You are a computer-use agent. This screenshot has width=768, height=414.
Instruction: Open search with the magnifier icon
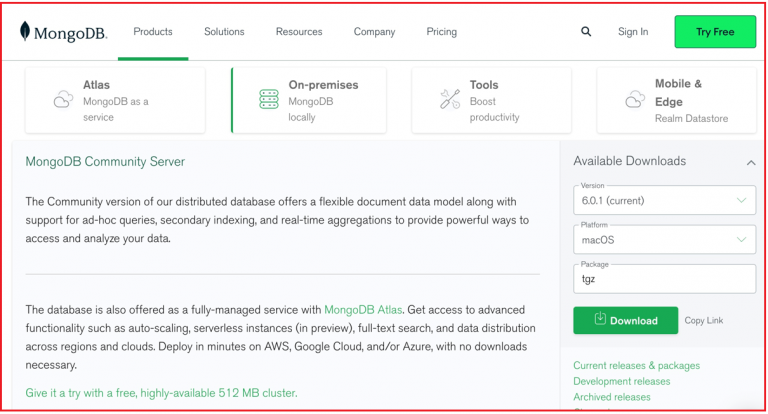[x=586, y=32]
